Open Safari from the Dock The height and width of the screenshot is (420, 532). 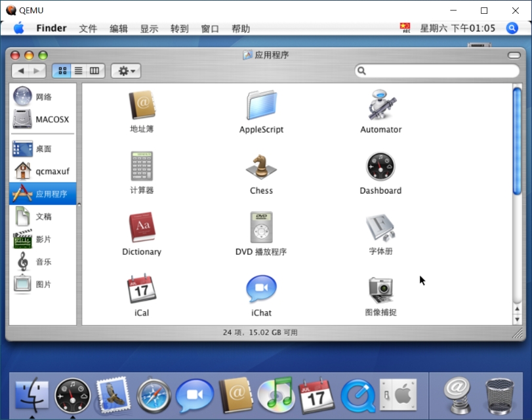coord(154,395)
